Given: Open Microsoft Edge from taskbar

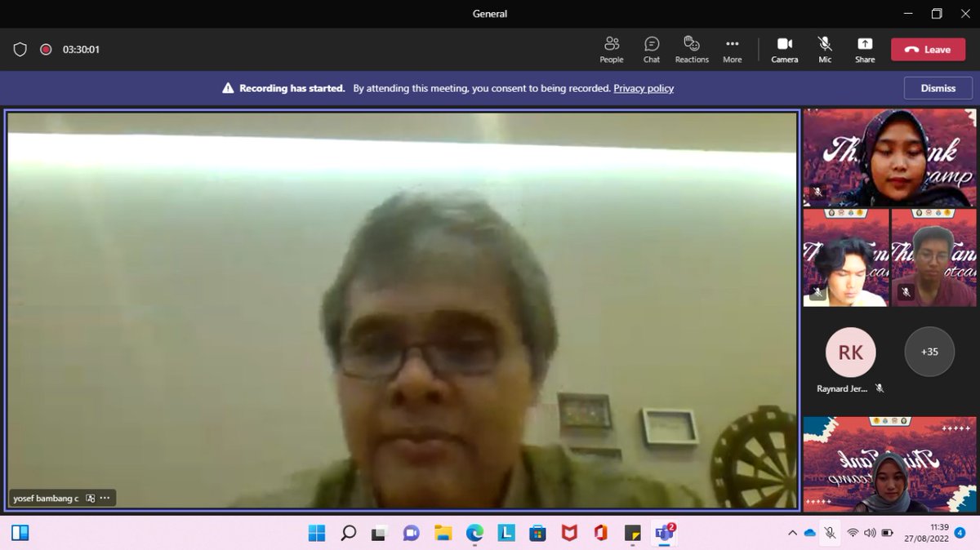Looking at the screenshot, I should [474, 533].
